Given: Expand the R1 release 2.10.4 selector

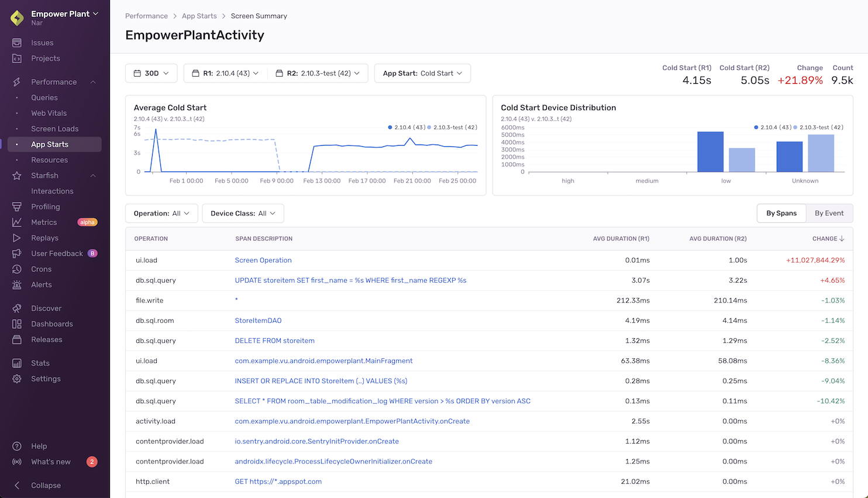Looking at the screenshot, I should click(x=226, y=73).
